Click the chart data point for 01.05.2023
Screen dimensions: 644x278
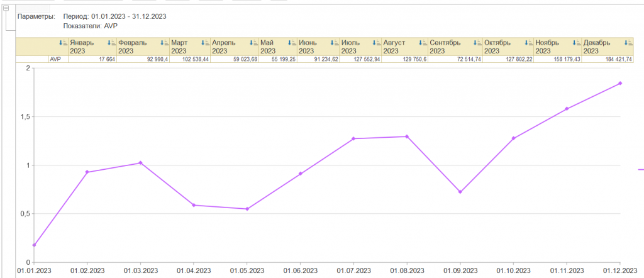(247, 209)
